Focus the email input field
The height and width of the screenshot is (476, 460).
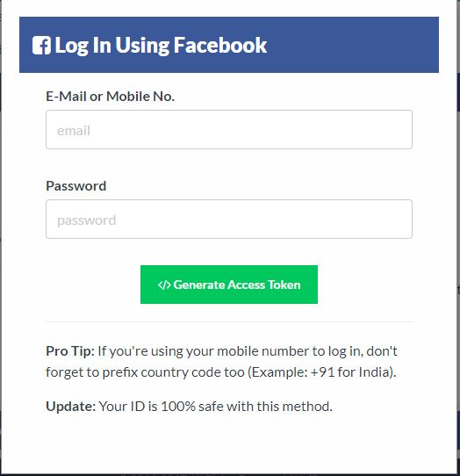click(x=229, y=130)
